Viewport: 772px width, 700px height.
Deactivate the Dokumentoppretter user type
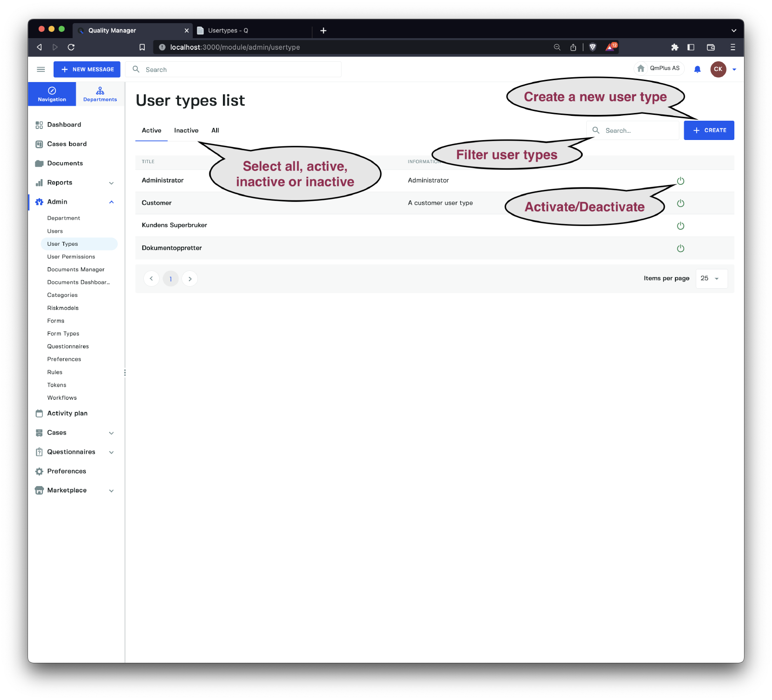click(x=680, y=249)
